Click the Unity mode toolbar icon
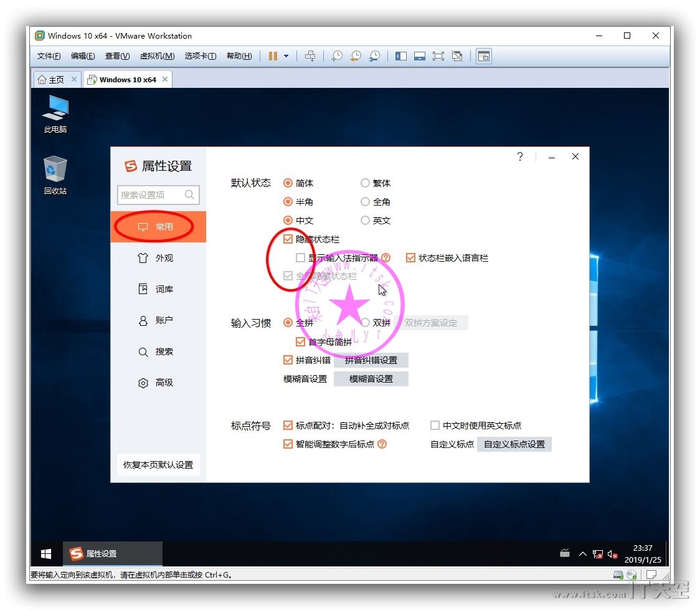700x610 pixels. click(457, 56)
